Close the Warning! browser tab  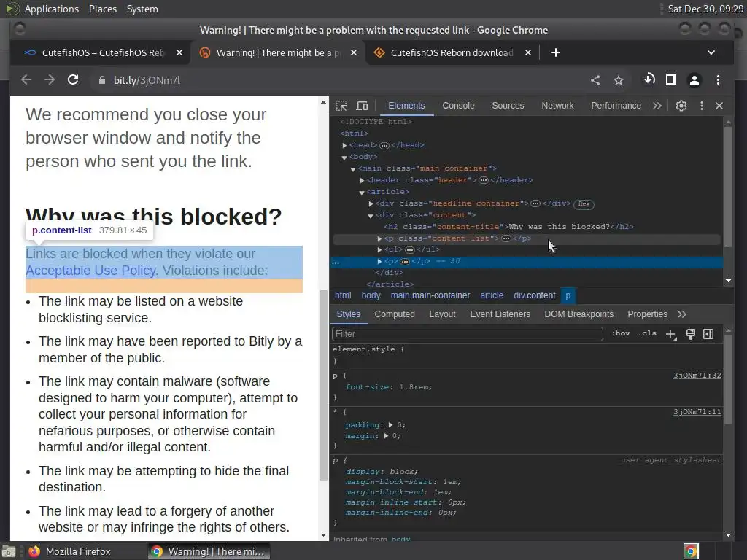354,52
